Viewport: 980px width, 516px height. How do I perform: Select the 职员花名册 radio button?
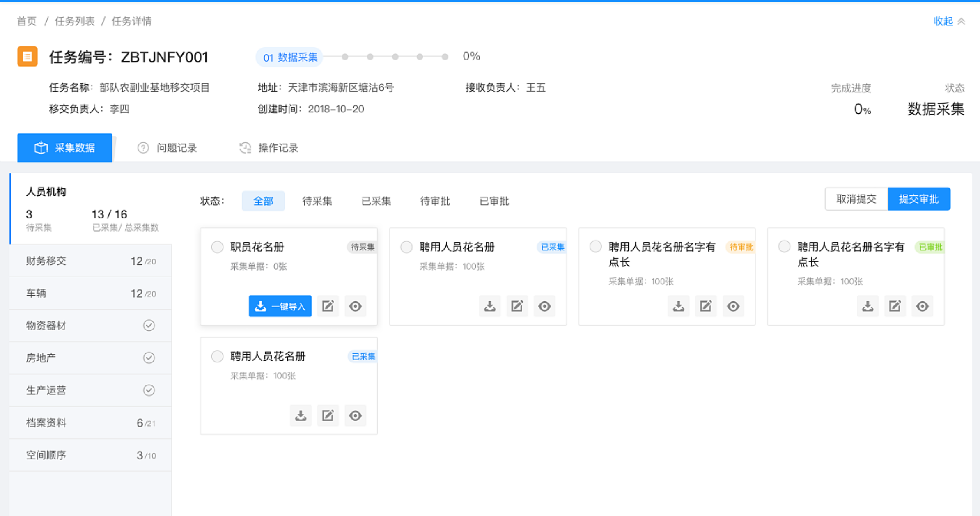217,247
